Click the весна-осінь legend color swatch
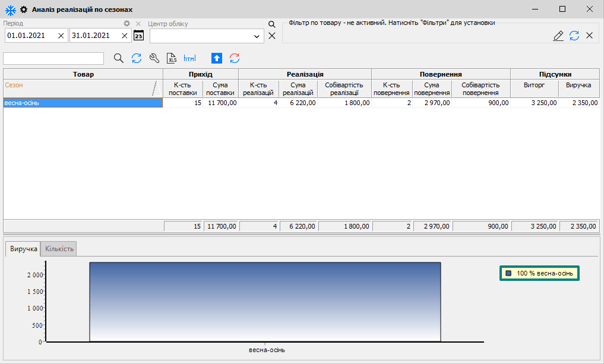Viewport: 604px width, 364px height. (x=508, y=273)
